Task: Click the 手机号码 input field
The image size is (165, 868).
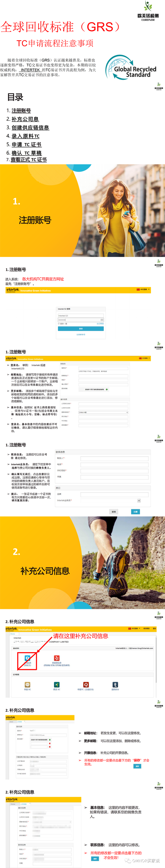Action: [114, 471]
